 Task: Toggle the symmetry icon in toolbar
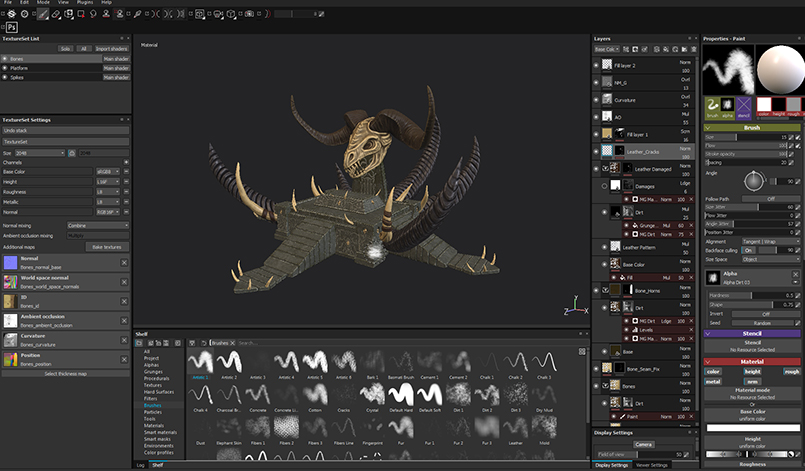click(156, 14)
